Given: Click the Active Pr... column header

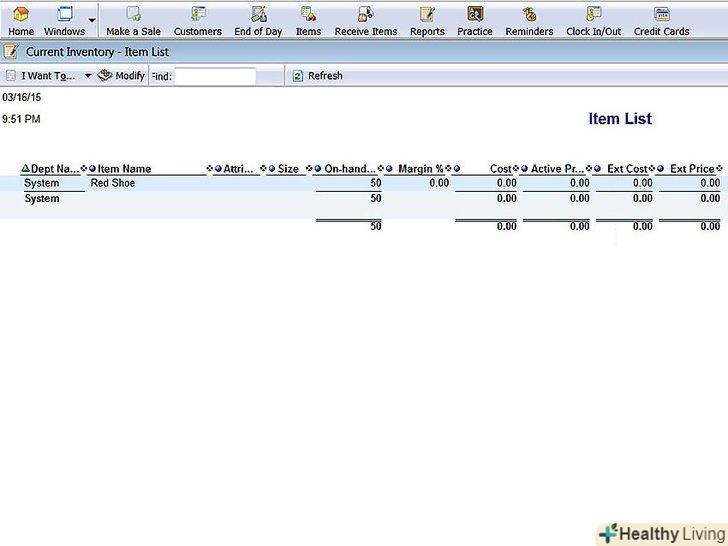Looking at the screenshot, I should [x=557, y=169].
